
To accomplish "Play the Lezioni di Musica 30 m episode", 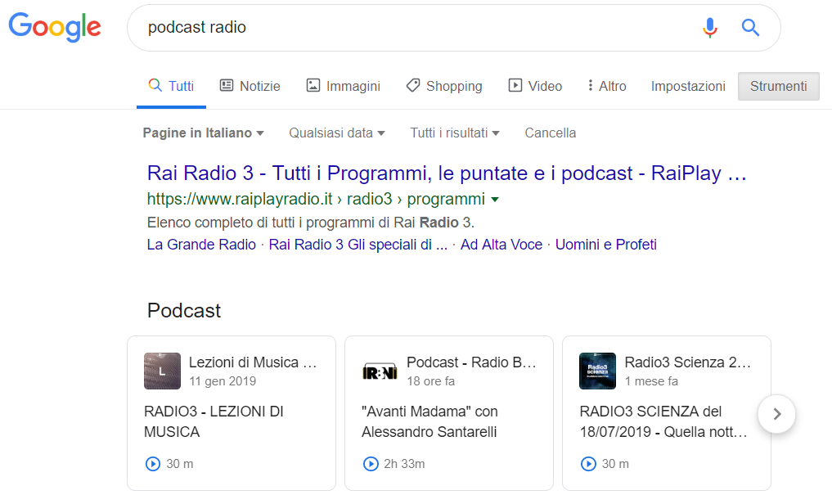I will click(x=153, y=464).
